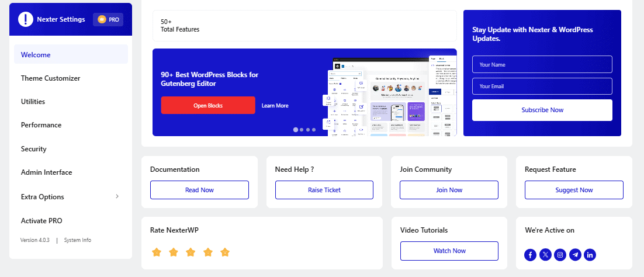
Task: Click the Stay Update with Nexter heading
Action: coord(533,34)
